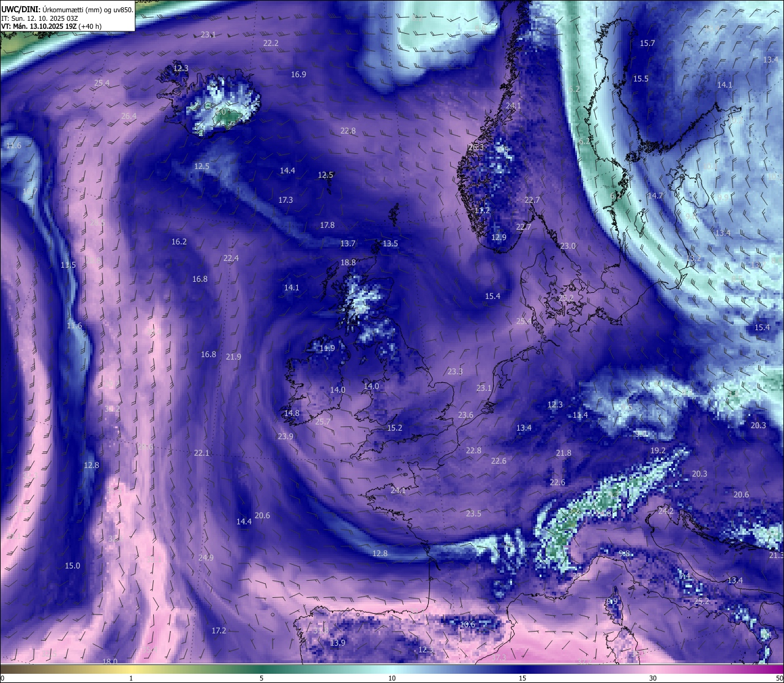Click the value 17.2 west of Iberia
Image resolution: width=784 pixels, height=683 pixels.
pos(219,630)
